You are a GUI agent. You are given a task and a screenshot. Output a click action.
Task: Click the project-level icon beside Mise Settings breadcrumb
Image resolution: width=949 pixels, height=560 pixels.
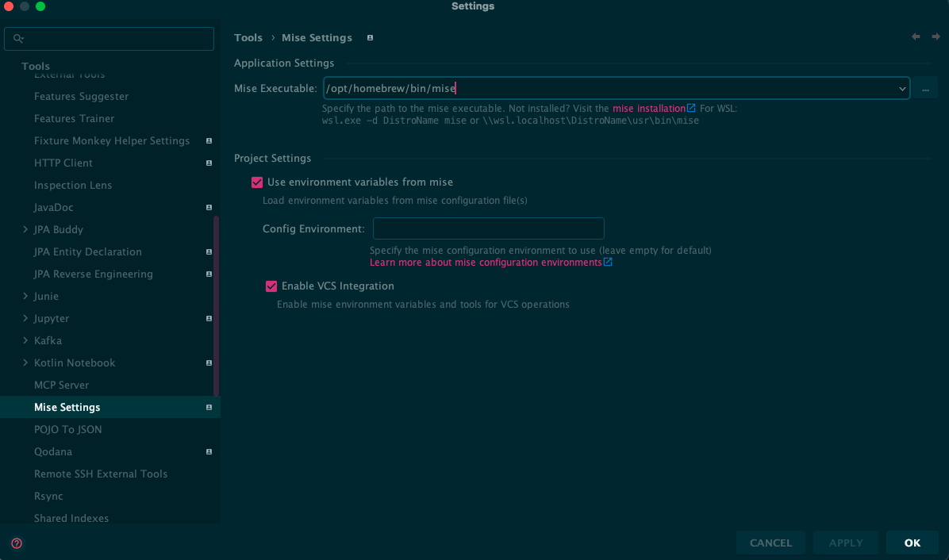click(370, 38)
